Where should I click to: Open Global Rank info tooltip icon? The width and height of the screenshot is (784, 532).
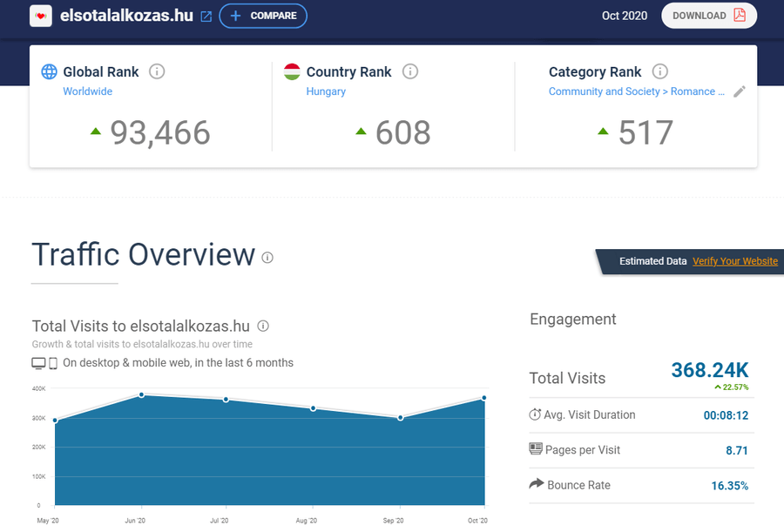tap(157, 71)
